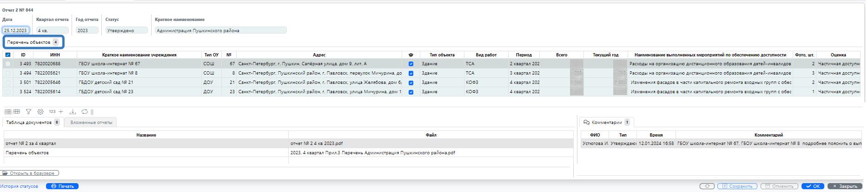Click the refresh loop icon in grid toolbar
This screenshot has height=192, width=868.
coord(85,112)
